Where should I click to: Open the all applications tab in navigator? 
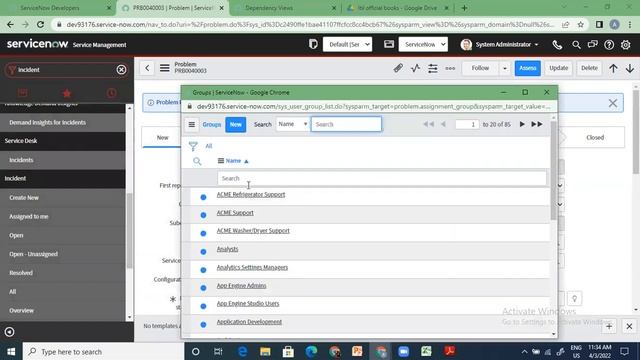(22, 93)
